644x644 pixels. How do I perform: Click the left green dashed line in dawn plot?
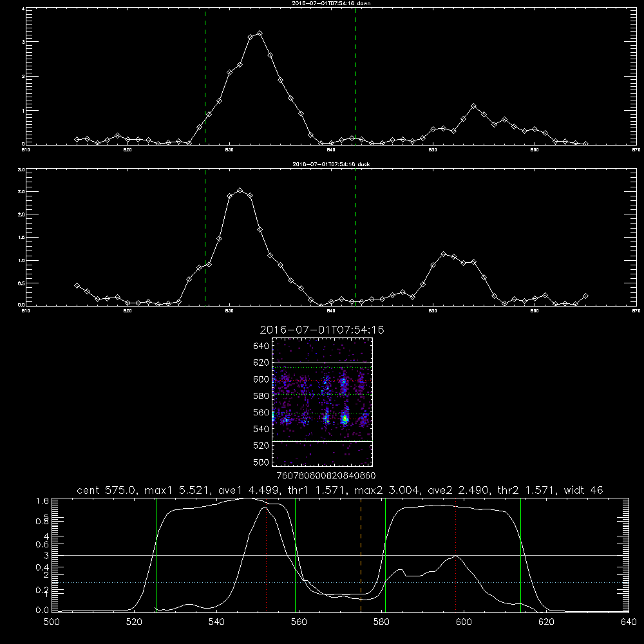pos(205,76)
